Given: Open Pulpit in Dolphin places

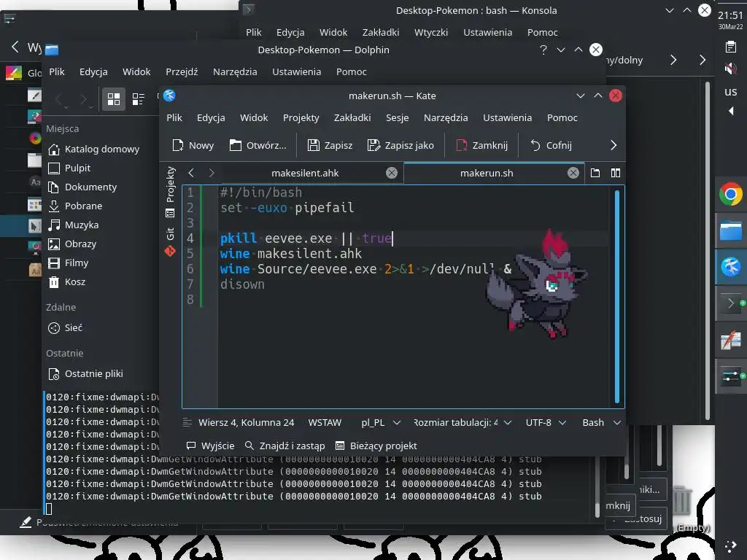Looking at the screenshot, I should tap(69, 168).
